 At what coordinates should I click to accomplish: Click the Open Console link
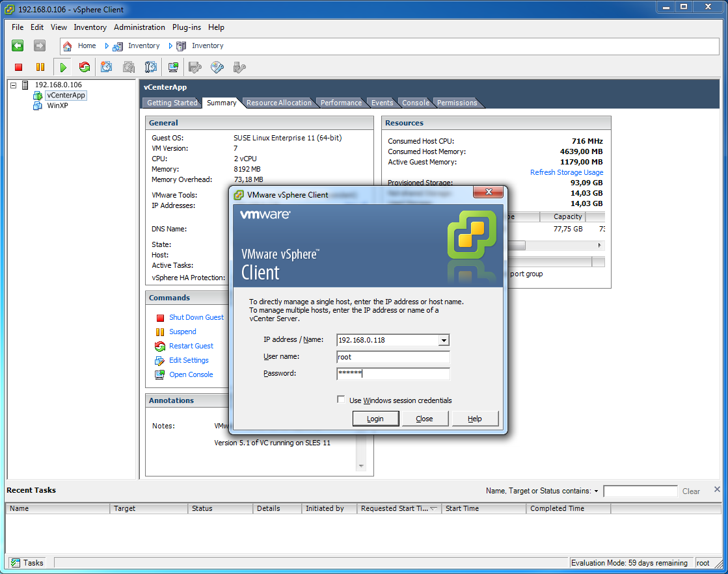click(x=191, y=374)
